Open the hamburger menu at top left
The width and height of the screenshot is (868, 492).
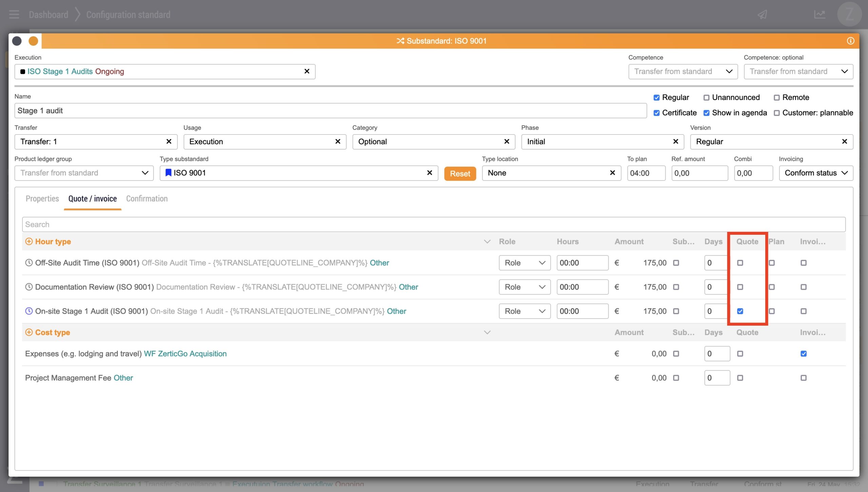14,15
